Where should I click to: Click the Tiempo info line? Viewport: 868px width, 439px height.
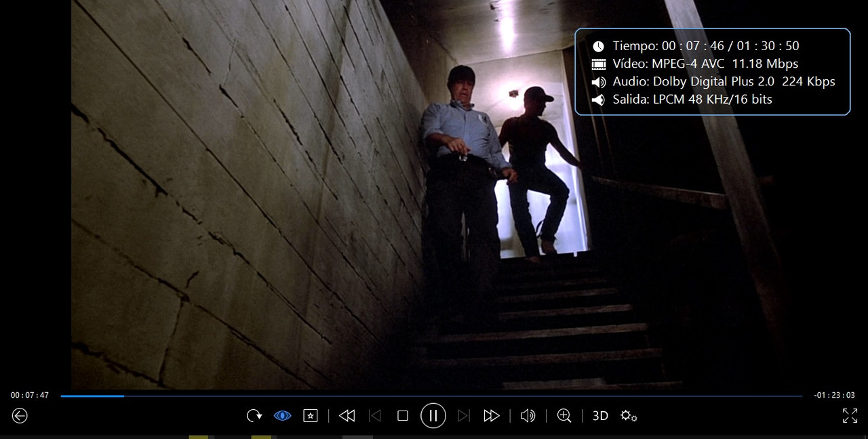point(696,46)
